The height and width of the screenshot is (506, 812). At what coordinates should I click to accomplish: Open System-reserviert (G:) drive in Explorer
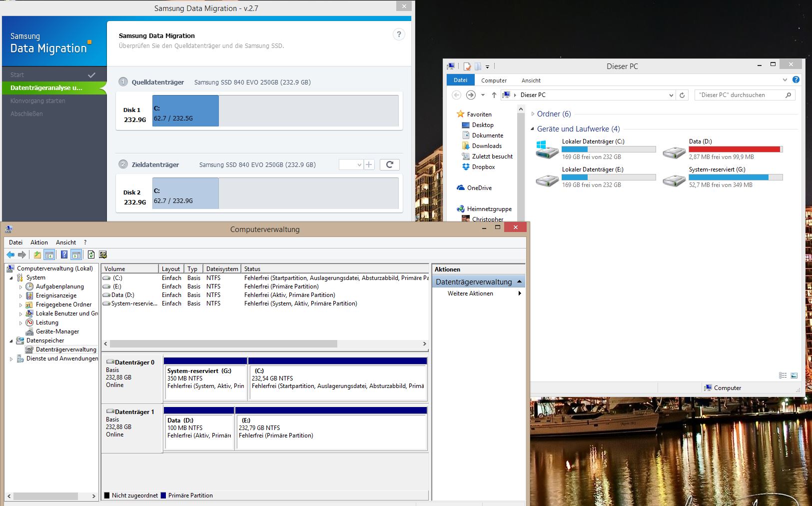[x=723, y=177]
